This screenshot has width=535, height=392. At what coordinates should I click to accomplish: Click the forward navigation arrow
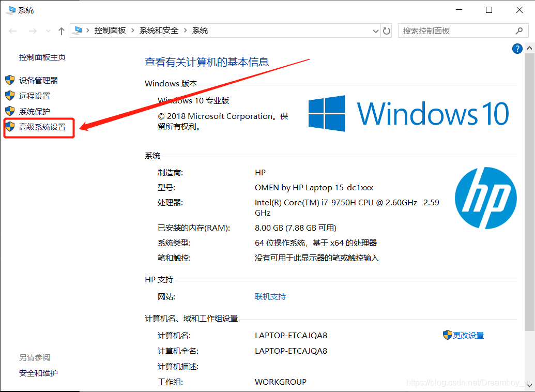(33, 31)
